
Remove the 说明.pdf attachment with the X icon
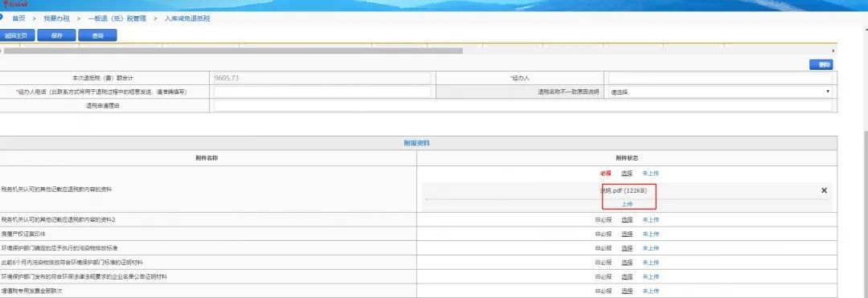click(x=824, y=190)
